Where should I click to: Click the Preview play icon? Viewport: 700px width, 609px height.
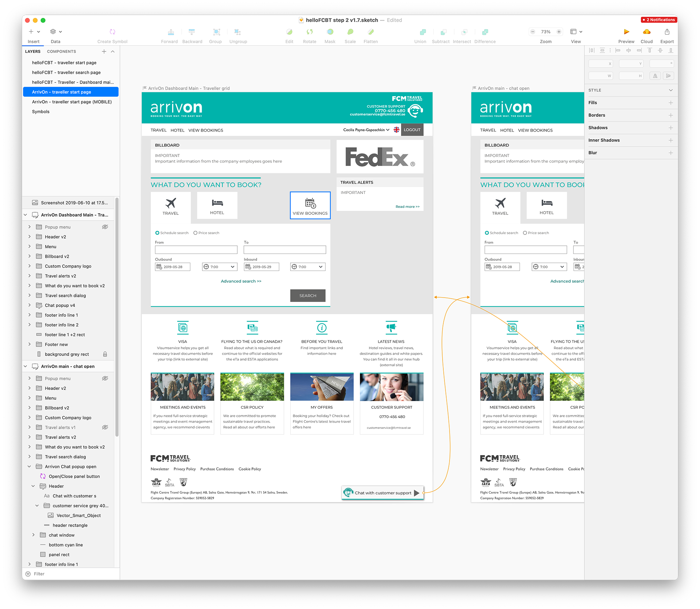coord(626,32)
